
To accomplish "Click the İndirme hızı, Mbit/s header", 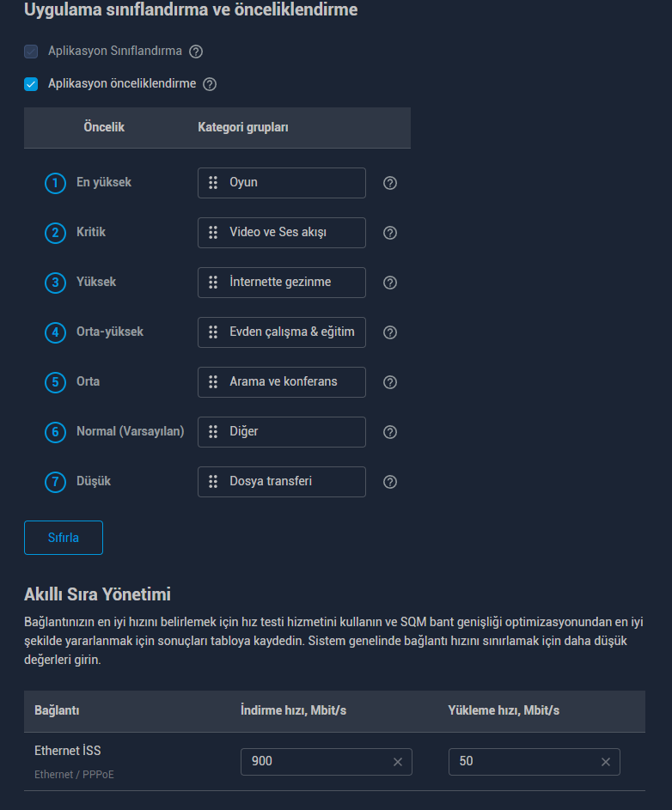I will pyautogui.click(x=294, y=711).
